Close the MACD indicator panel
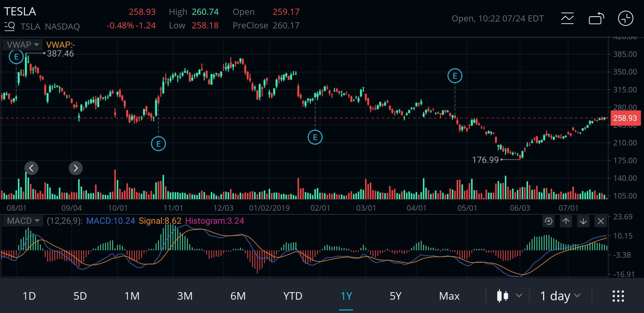Screen dimensions: 644x313 tap(600, 221)
